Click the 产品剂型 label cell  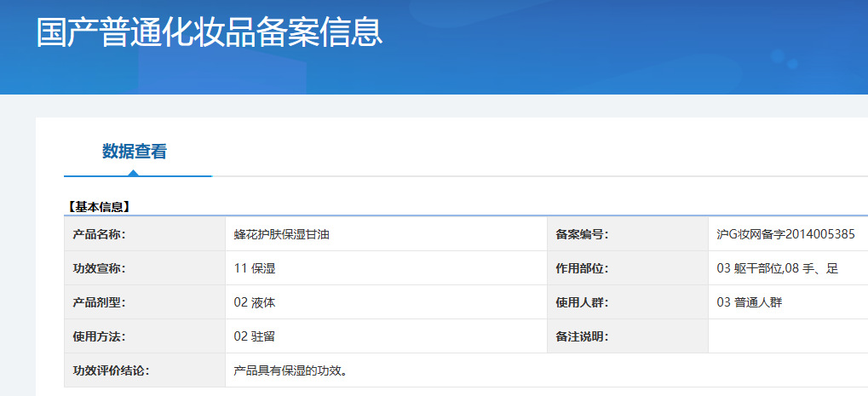(x=145, y=302)
